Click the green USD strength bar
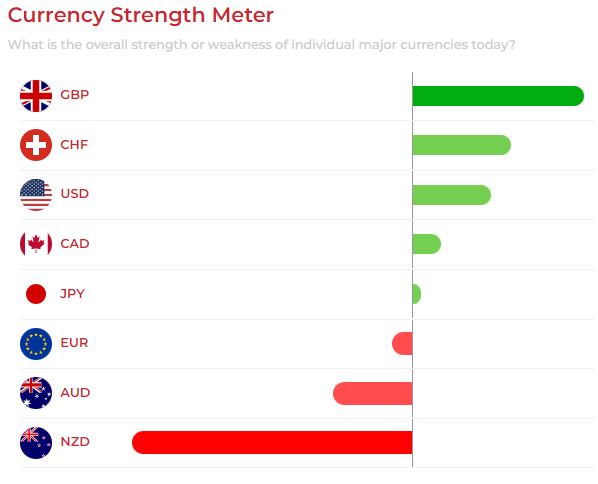Viewport: 598px width, 484px height. click(x=452, y=195)
